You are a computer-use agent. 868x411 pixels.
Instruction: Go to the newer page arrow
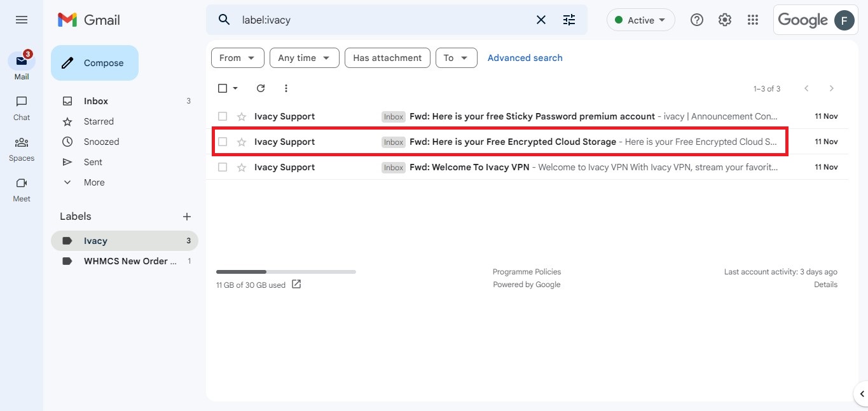806,88
